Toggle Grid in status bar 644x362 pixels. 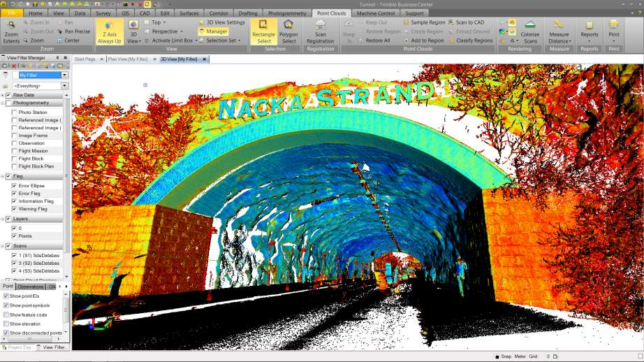[x=533, y=356]
